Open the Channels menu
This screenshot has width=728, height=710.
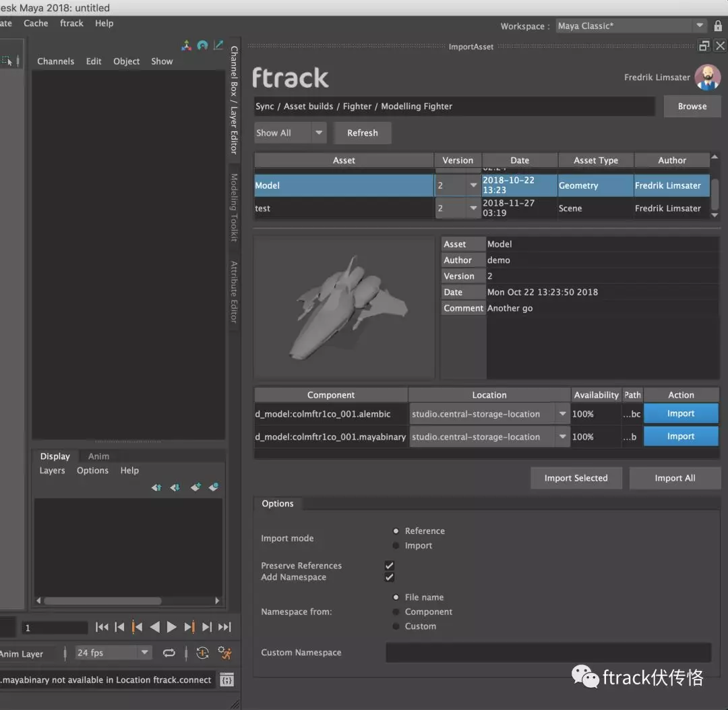pyautogui.click(x=56, y=61)
